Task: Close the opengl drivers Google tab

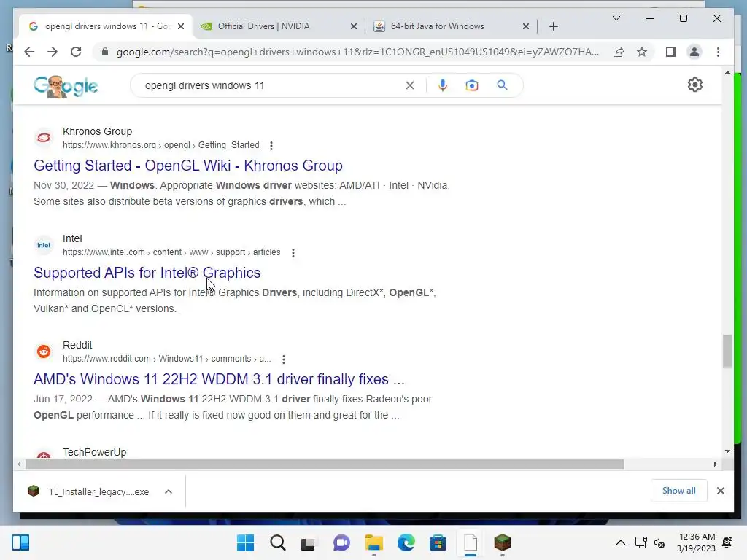Action: click(181, 26)
